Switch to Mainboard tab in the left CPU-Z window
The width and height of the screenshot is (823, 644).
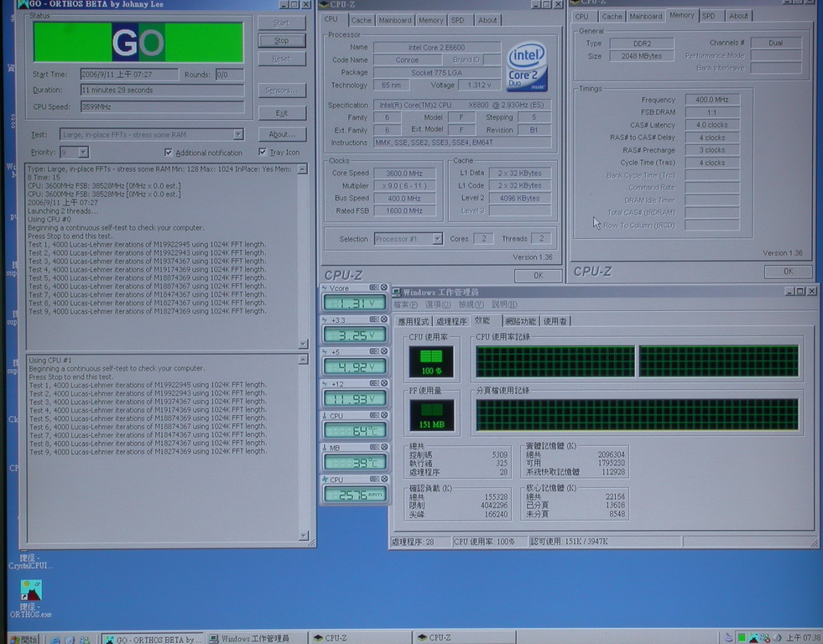tap(394, 20)
